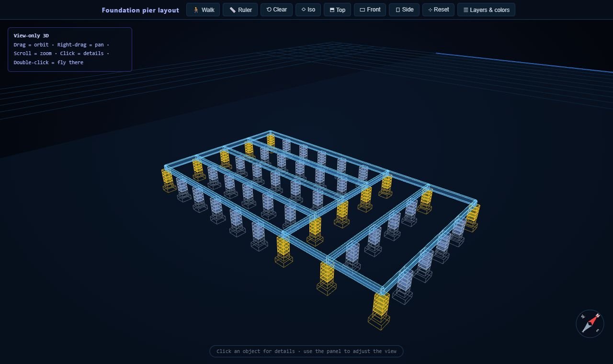Click the "View-only 3D" heading text
Image resolution: width=613 pixels, height=364 pixels.
click(x=31, y=36)
